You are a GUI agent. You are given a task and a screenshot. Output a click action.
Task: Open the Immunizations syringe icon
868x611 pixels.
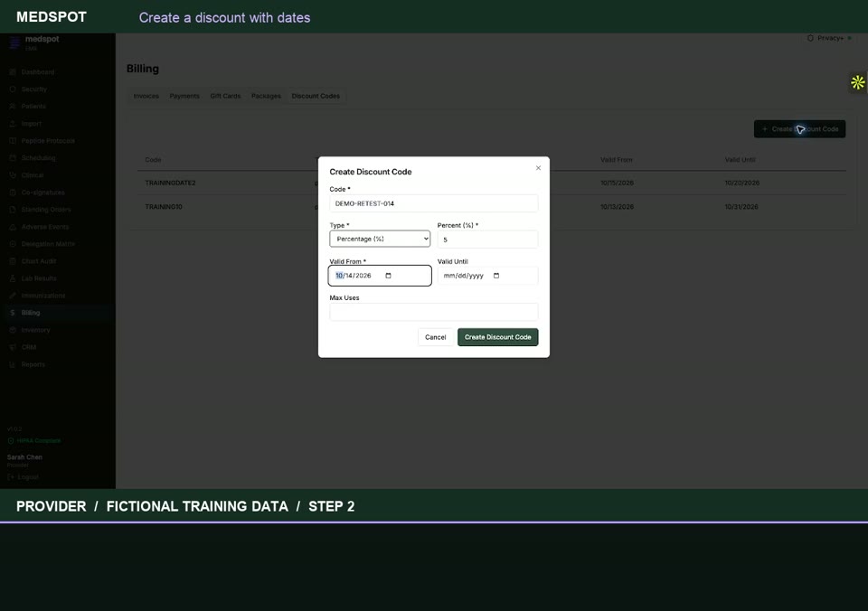click(x=13, y=296)
